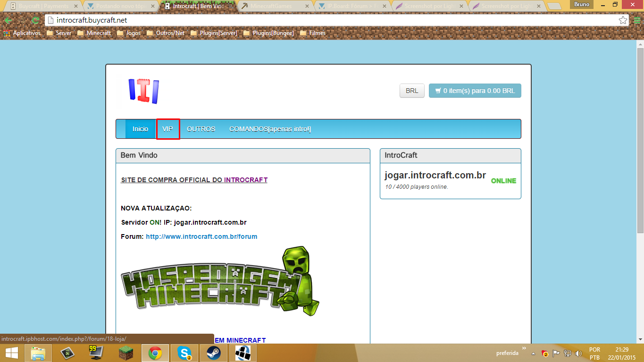Click the Bruno profile button in Chrome
Screen dimensions: 644x362
click(582, 4)
